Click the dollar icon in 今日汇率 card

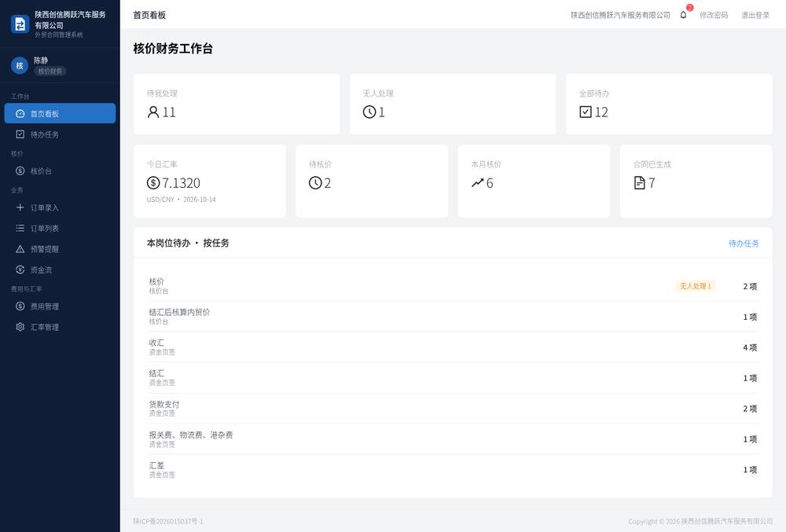point(153,183)
